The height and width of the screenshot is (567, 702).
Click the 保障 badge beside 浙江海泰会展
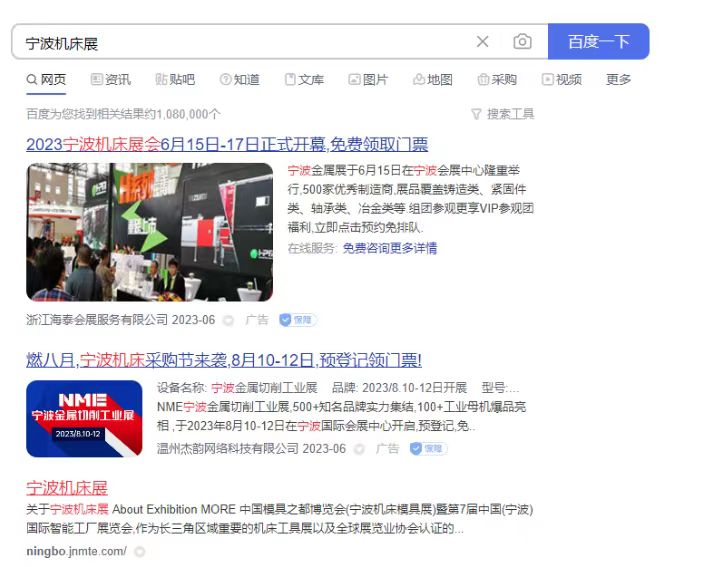pyautogui.click(x=298, y=320)
